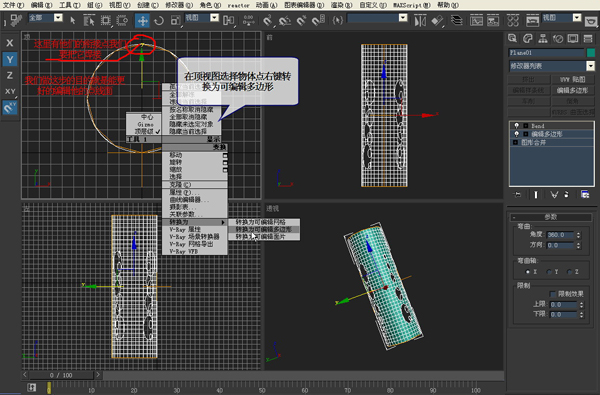600x395 pixels.
Task: Open the 文件 menu
Action: click(13, 5)
